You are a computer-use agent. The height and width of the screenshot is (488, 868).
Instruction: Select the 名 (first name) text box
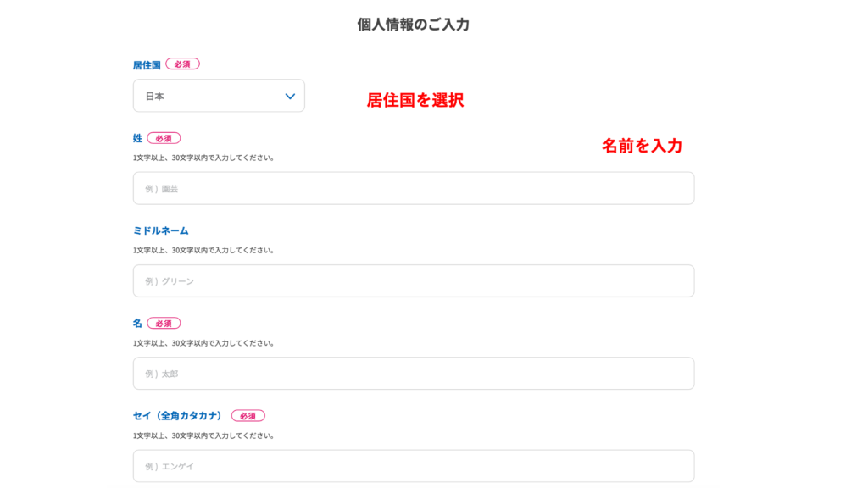pos(414,373)
